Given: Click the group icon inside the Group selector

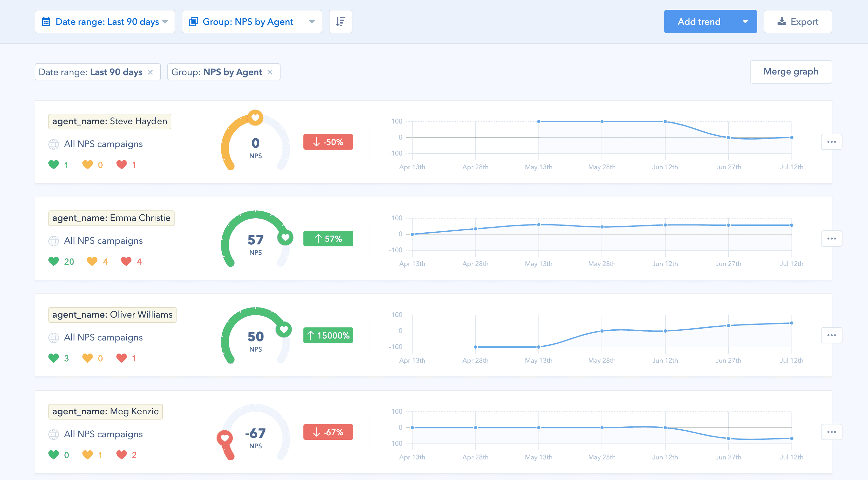Looking at the screenshot, I should (194, 21).
